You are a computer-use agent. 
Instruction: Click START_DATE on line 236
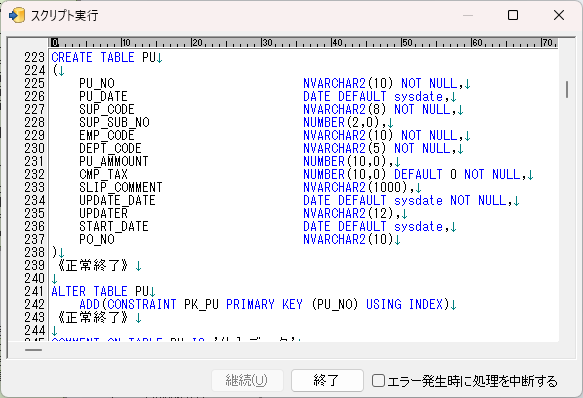click(114, 227)
